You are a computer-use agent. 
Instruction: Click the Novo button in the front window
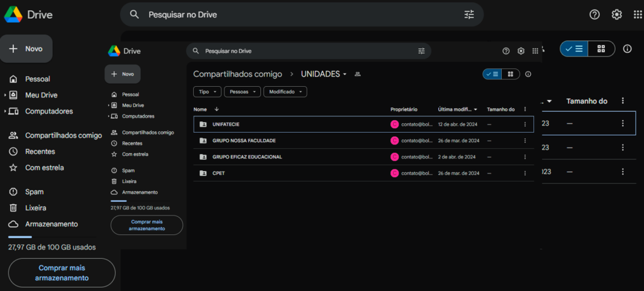tap(123, 74)
